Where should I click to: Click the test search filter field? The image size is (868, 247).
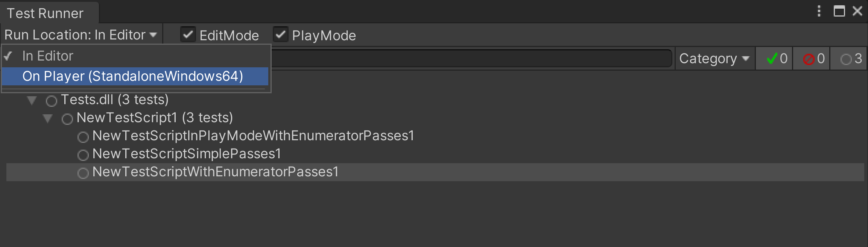tap(471, 58)
